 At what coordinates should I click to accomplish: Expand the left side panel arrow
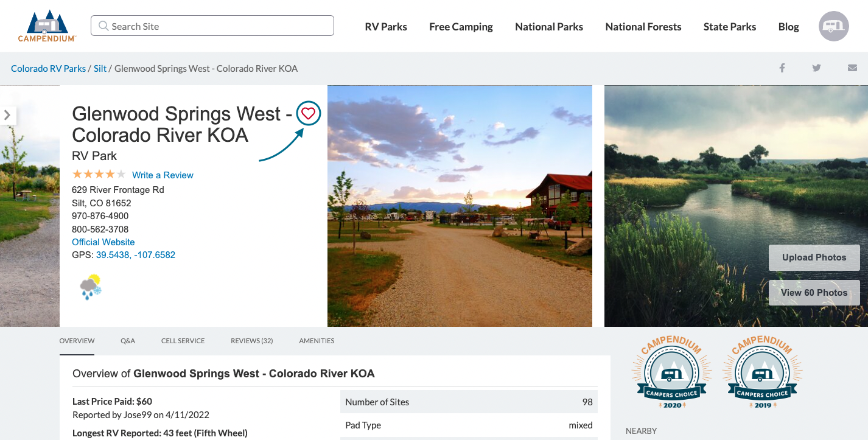click(7, 114)
